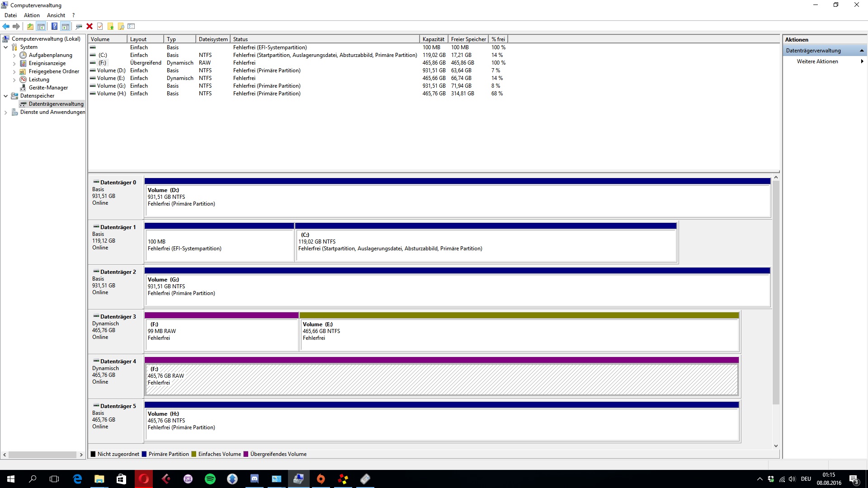The image size is (868, 488).
Task: Open the Aktion menu
Action: coord(32,15)
